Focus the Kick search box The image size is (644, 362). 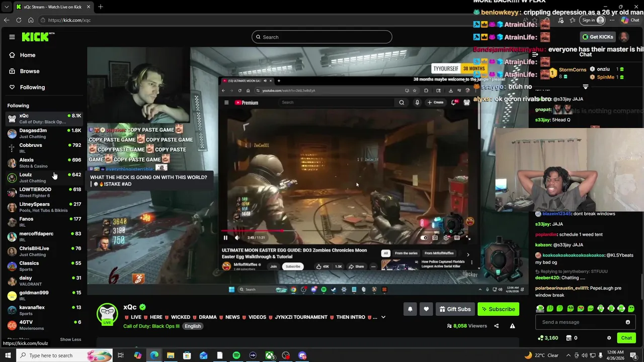(322, 37)
